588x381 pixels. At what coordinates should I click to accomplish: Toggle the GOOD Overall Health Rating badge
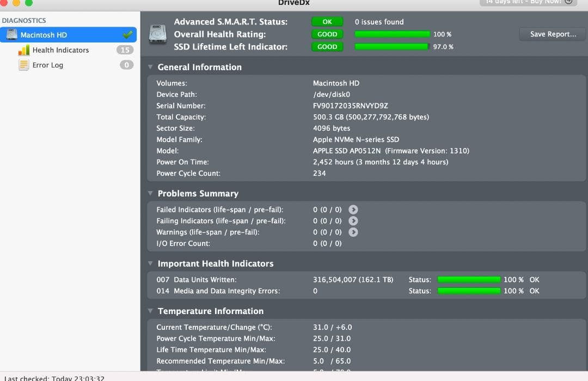point(327,34)
